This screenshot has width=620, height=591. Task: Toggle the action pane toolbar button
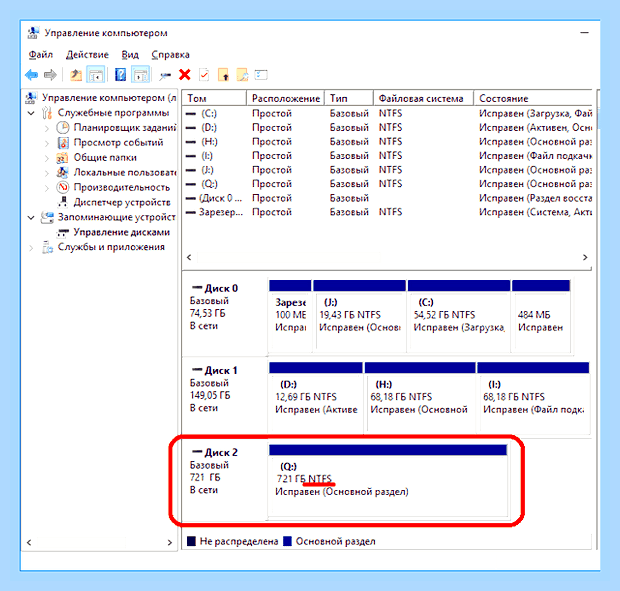[x=141, y=74]
